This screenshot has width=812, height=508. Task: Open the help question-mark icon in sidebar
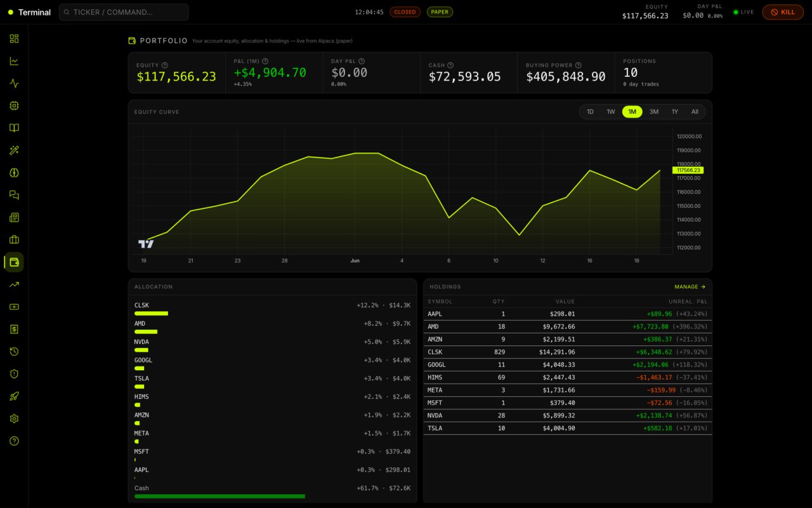[14, 441]
